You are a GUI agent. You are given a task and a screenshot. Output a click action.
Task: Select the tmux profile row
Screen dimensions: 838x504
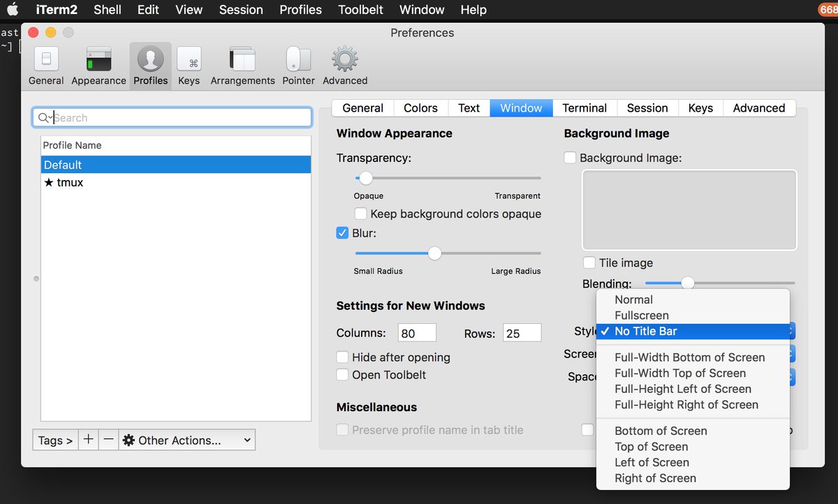click(x=176, y=182)
